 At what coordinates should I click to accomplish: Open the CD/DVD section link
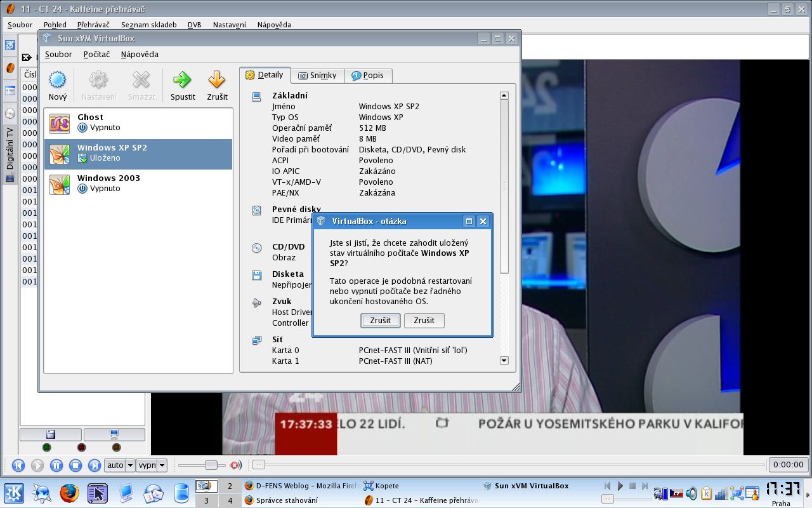(x=288, y=246)
